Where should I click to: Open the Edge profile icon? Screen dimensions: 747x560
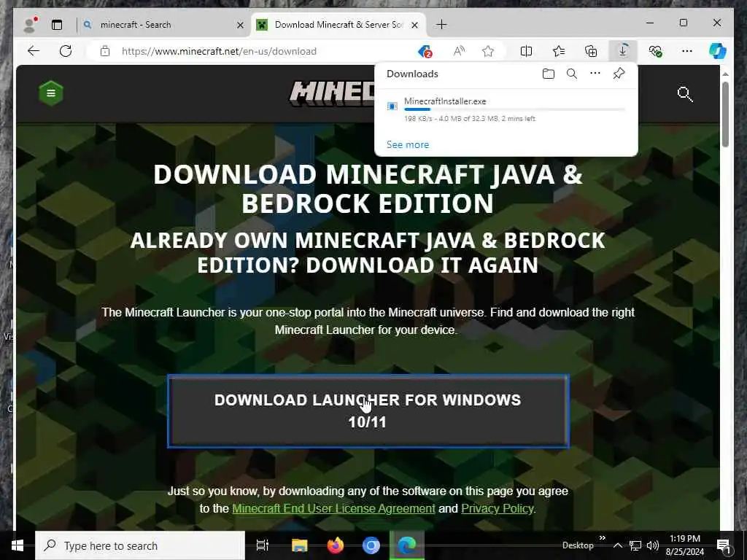pyautogui.click(x=31, y=25)
